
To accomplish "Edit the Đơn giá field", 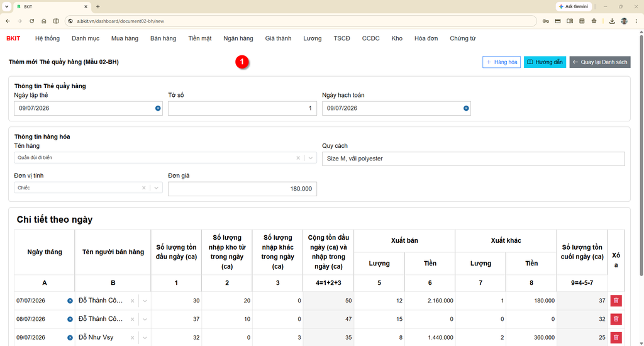I will click(242, 189).
